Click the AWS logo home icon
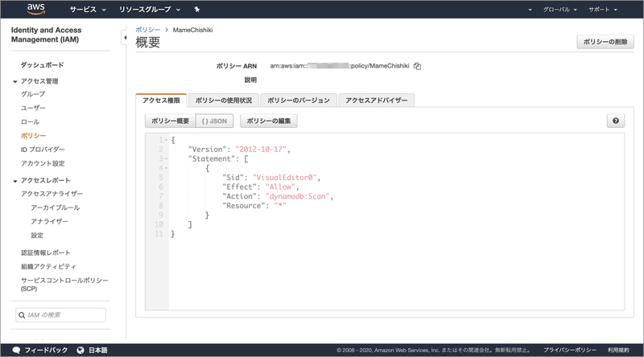Viewport: 644px width, 357px height. (36, 9)
